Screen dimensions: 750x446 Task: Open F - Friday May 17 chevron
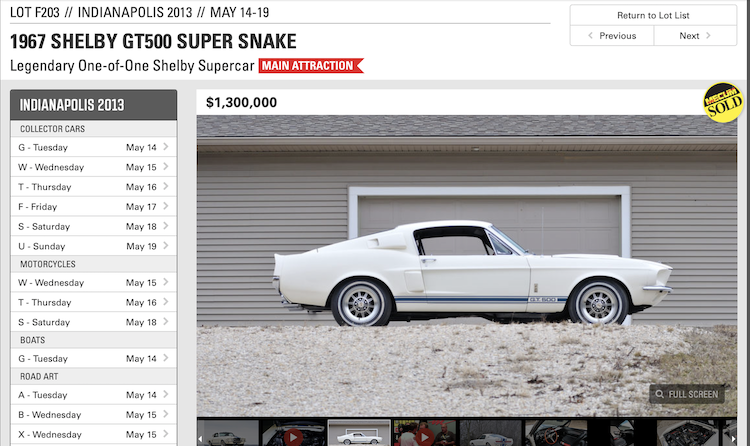pos(165,206)
